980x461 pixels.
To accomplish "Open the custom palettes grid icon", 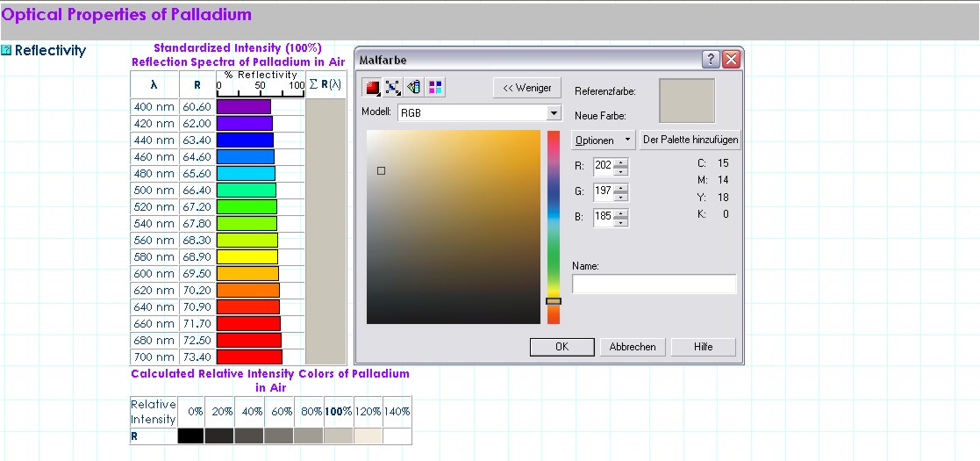I will coord(435,88).
